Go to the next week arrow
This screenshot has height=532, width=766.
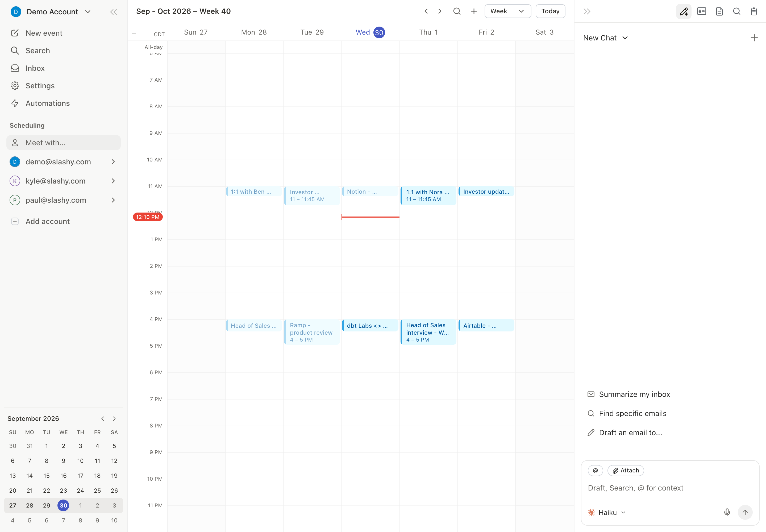(x=440, y=11)
